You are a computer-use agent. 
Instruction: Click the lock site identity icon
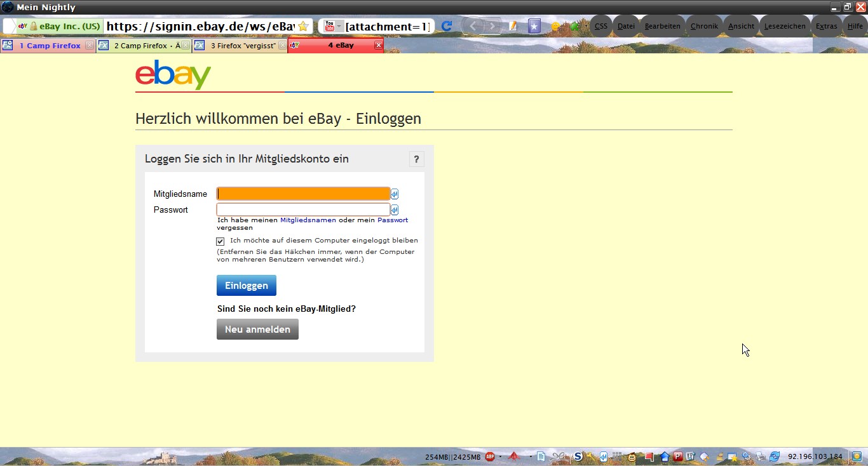[34, 27]
